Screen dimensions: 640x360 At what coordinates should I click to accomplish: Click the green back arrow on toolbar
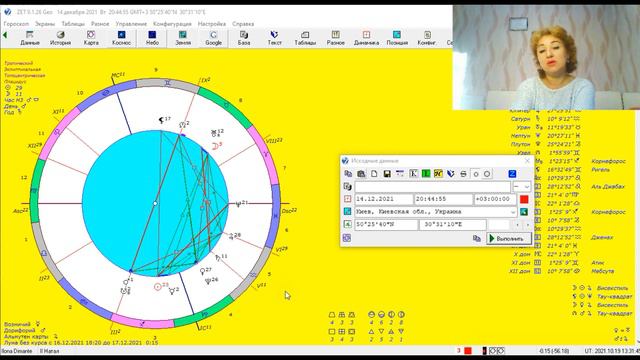pos(5,35)
